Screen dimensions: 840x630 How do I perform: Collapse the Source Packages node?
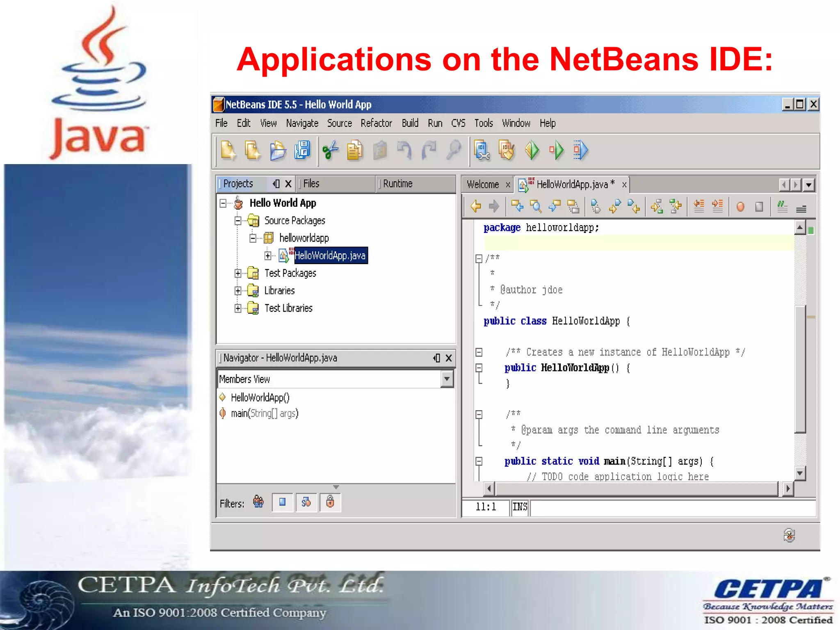click(x=238, y=221)
